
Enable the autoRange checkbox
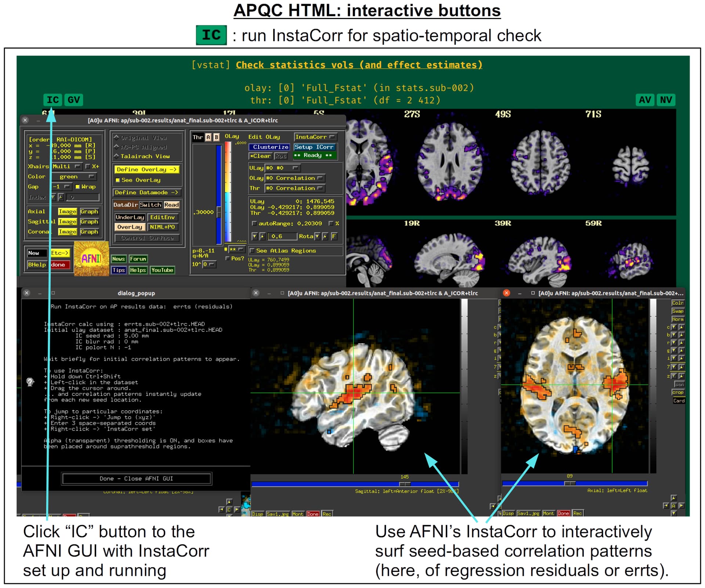pos(254,224)
